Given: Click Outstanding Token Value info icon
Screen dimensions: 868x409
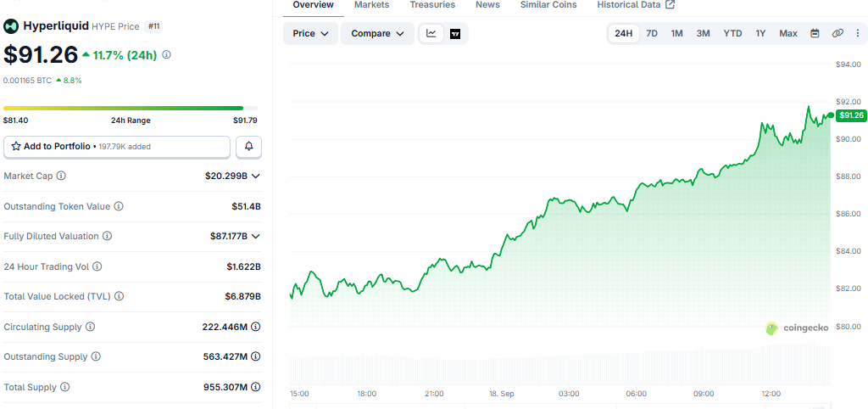Looking at the screenshot, I should click(x=119, y=206).
